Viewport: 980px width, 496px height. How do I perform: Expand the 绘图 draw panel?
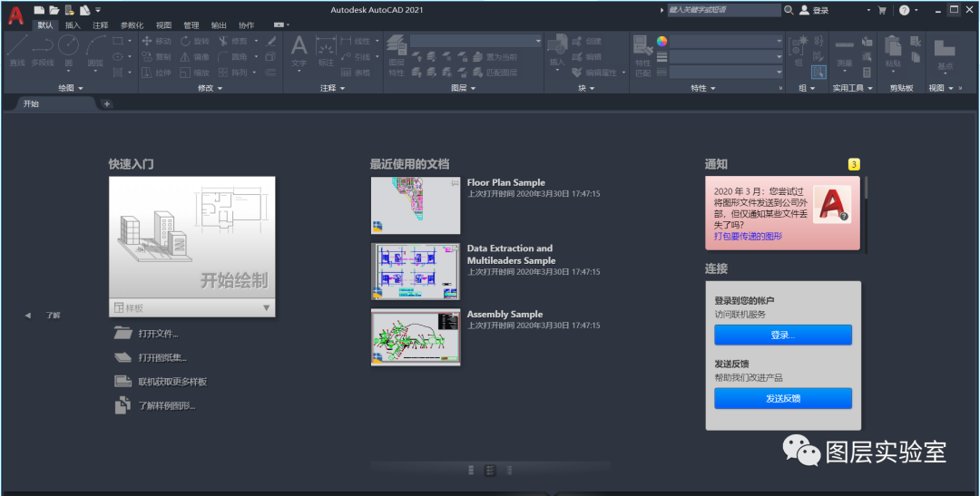(x=71, y=88)
